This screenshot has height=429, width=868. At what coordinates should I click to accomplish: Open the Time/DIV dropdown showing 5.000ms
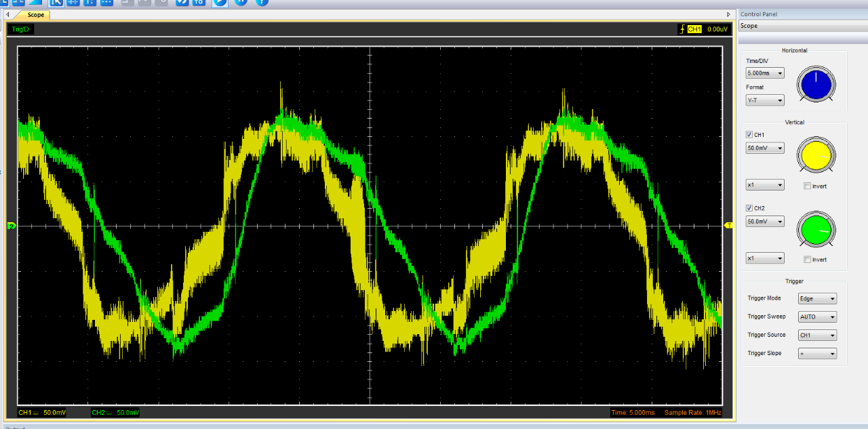(x=765, y=73)
